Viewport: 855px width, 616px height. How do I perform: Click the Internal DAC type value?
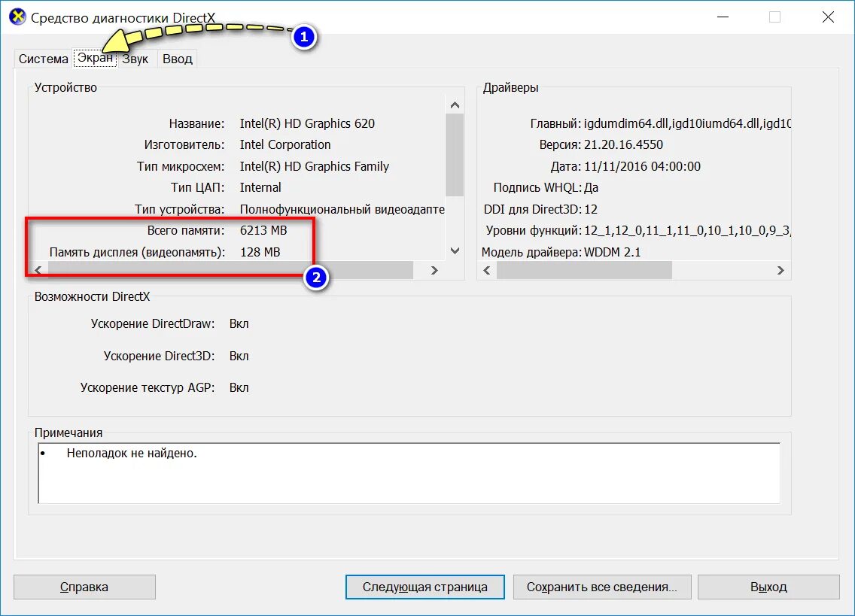(260, 187)
